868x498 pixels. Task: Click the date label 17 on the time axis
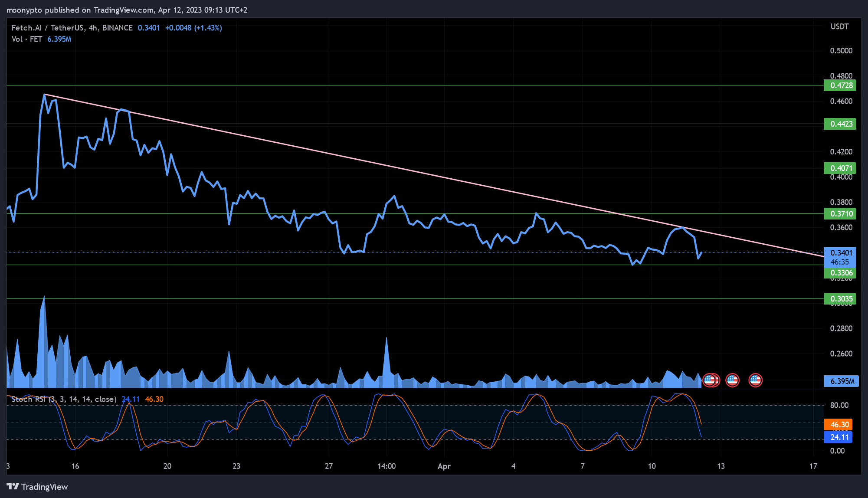[x=813, y=466]
